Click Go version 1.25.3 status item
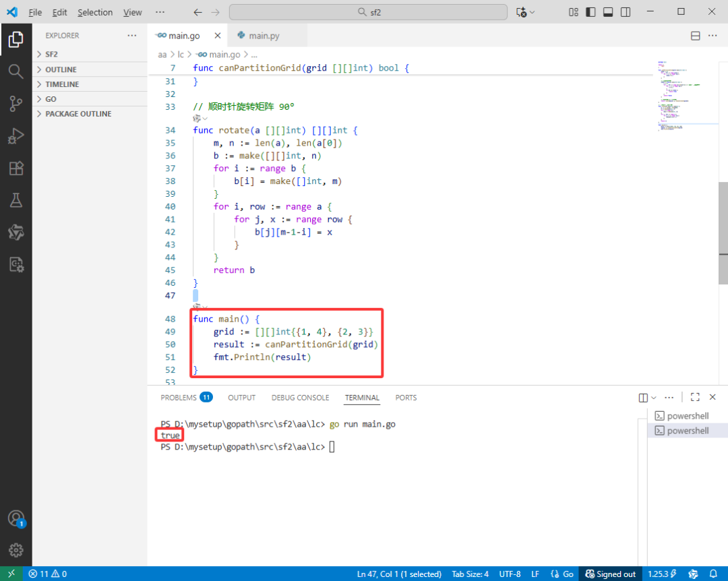This screenshot has width=728, height=581. coord(662,574)
